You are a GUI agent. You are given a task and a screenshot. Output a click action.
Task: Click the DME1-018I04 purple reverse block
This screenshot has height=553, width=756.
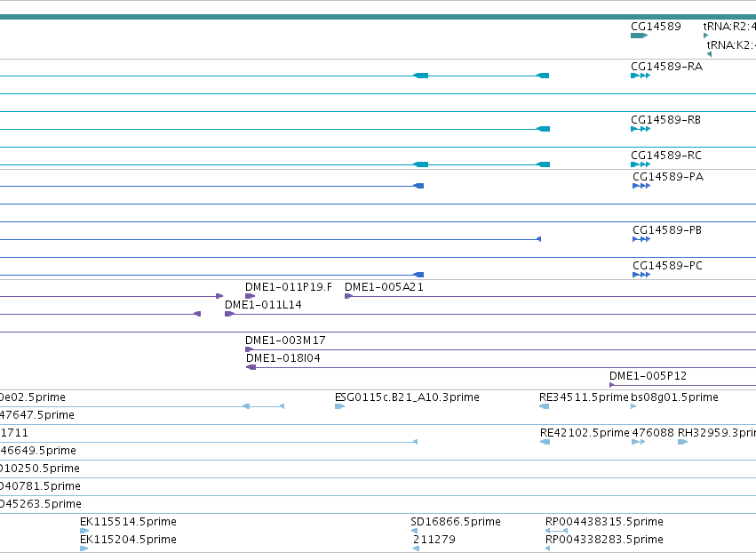tap(251, 367)
